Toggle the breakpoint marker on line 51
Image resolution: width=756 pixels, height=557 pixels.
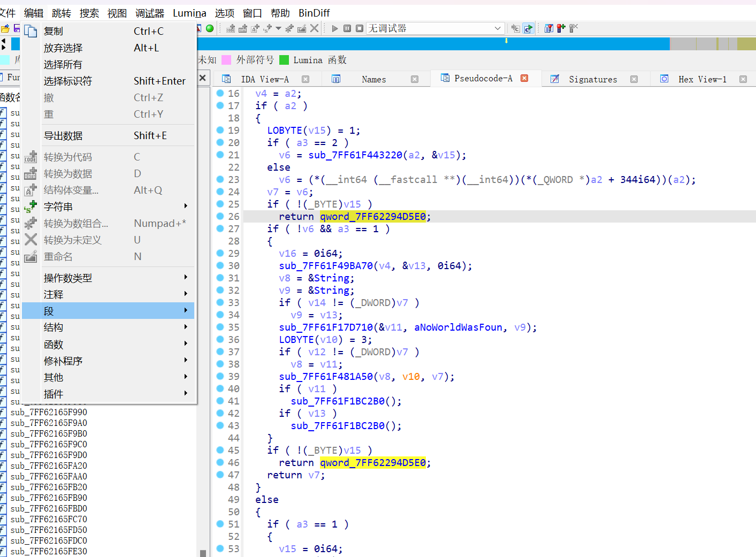(220, 524)
